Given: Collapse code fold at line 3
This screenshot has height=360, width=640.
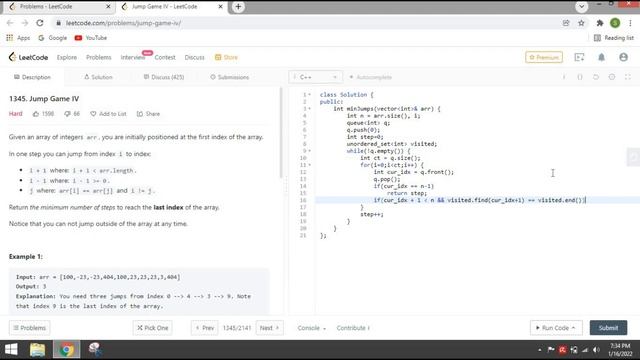Looking at the screenshot, I should coord(309,109).
